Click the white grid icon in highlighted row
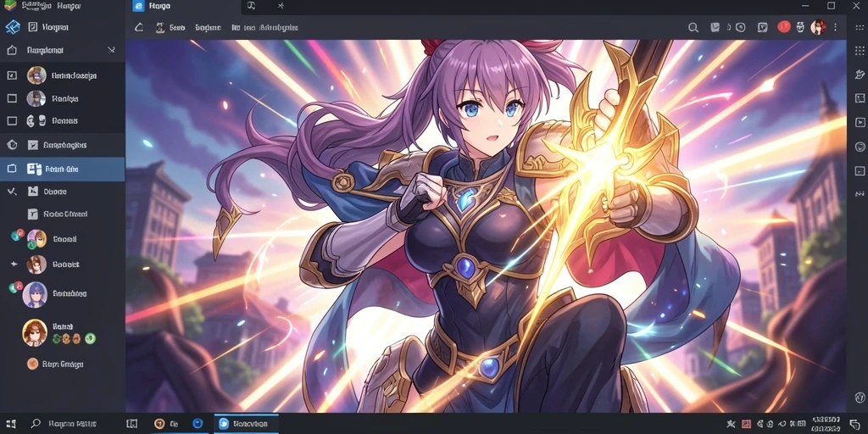Image resolution: width=868 pixels, height=434 pixels. (34, 170)
